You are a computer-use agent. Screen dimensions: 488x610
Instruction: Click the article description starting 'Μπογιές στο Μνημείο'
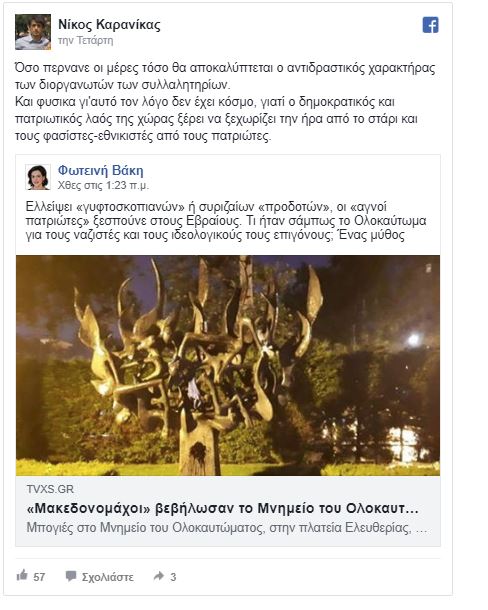tap(227, 528)
